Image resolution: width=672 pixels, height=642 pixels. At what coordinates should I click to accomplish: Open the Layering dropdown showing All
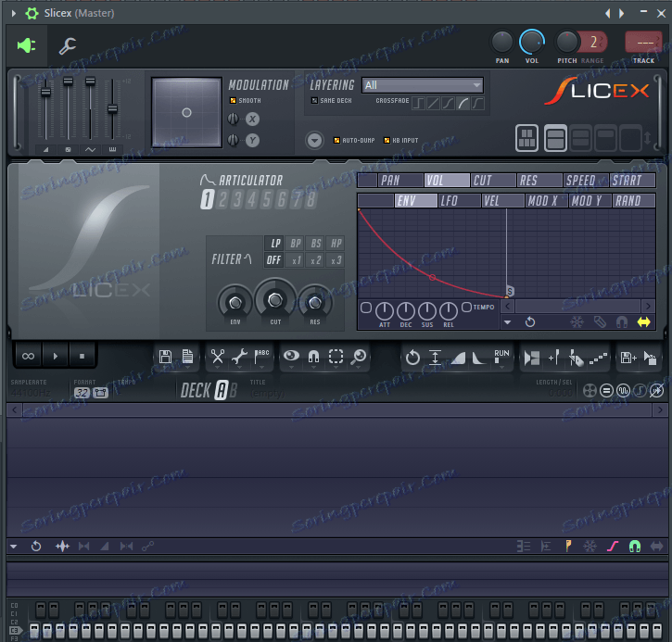click(x=423, y=85)
